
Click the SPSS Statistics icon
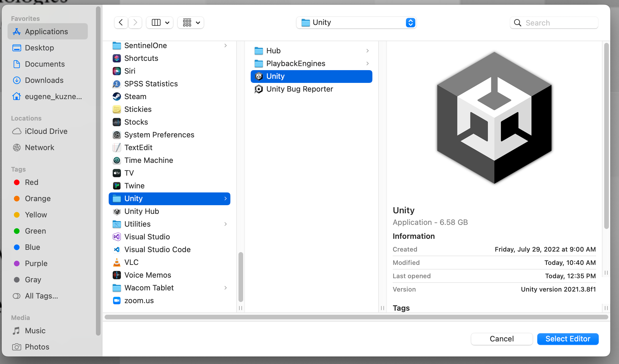[117, 84]
